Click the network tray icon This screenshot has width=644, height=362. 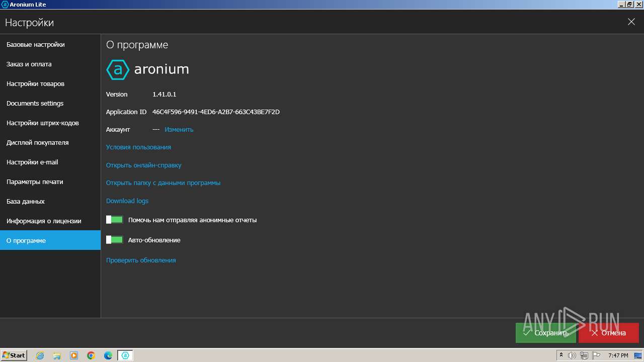click(584, 355)
